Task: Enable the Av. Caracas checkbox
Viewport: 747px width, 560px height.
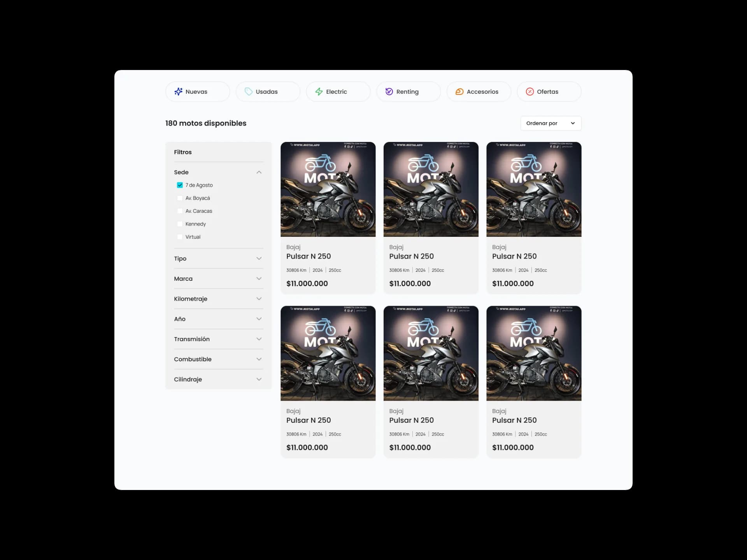Action: [180, 211]
